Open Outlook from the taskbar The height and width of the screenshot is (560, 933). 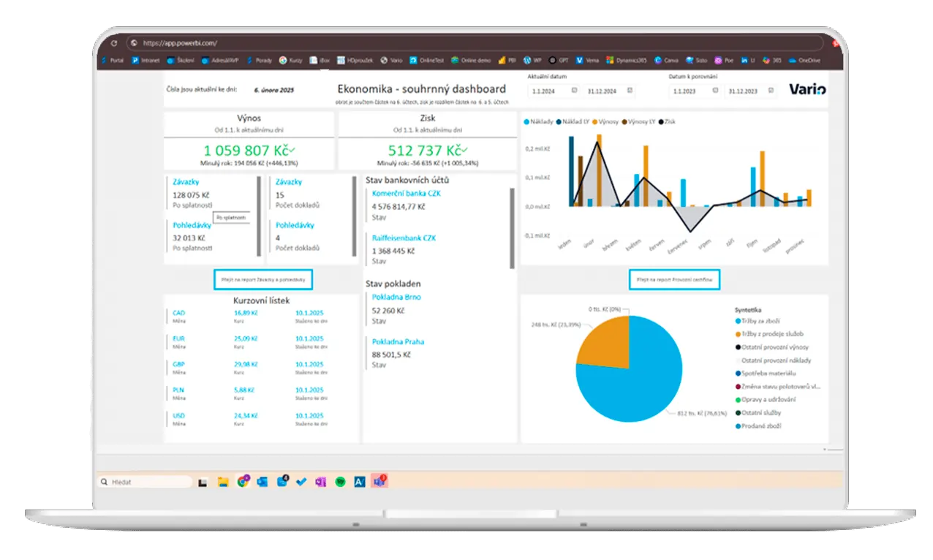tap(262, 482)
